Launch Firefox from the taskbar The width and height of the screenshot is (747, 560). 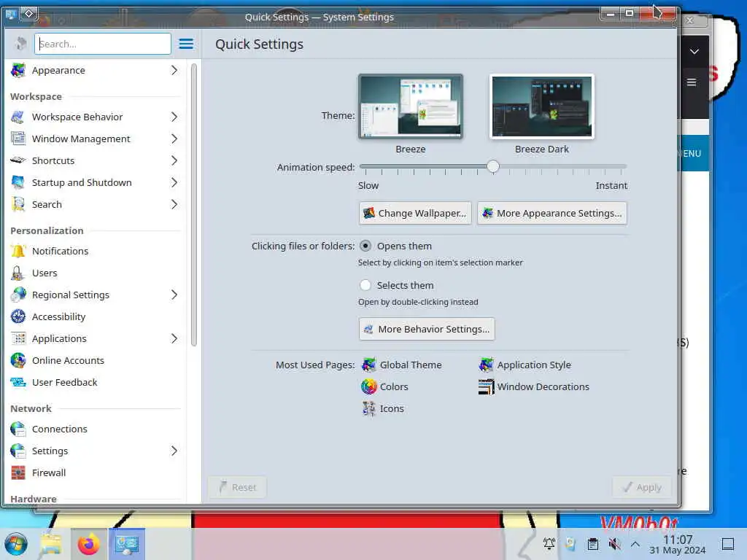coord(88,544)
